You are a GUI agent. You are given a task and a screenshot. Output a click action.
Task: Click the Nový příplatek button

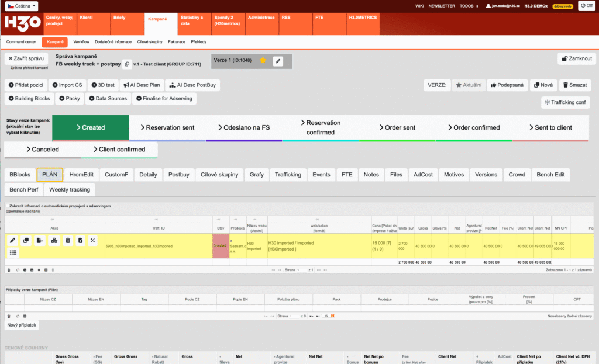(x=23, y=324)
